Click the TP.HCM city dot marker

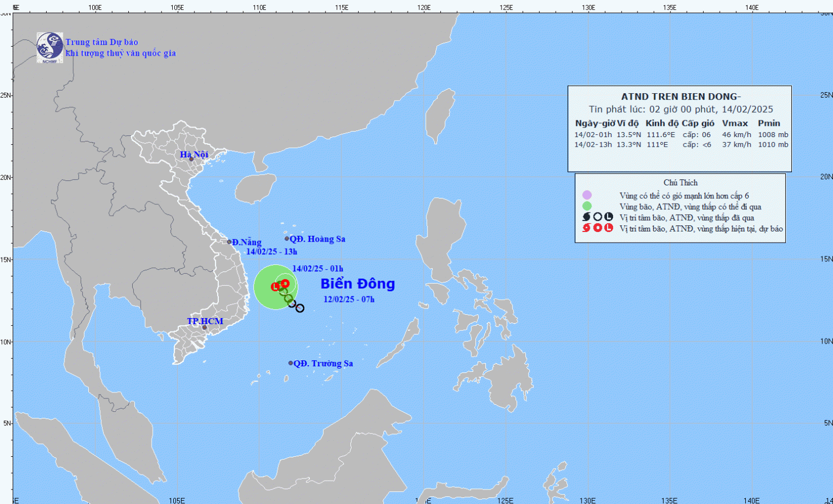204,327
